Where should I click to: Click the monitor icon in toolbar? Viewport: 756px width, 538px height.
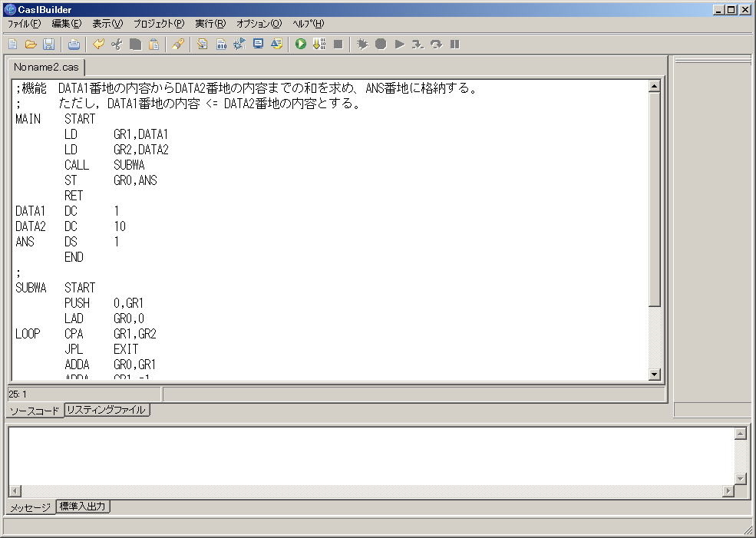point(258,45)
